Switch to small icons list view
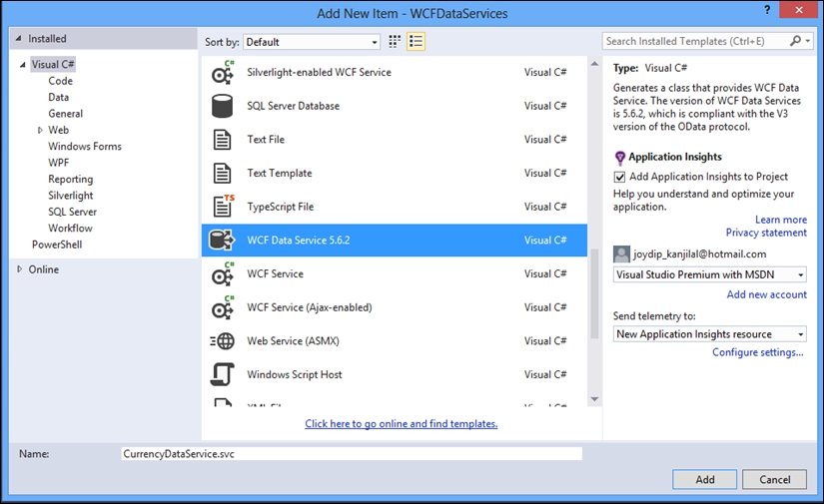The width and height of the screenshot is (824, 504). coord(415,42)
